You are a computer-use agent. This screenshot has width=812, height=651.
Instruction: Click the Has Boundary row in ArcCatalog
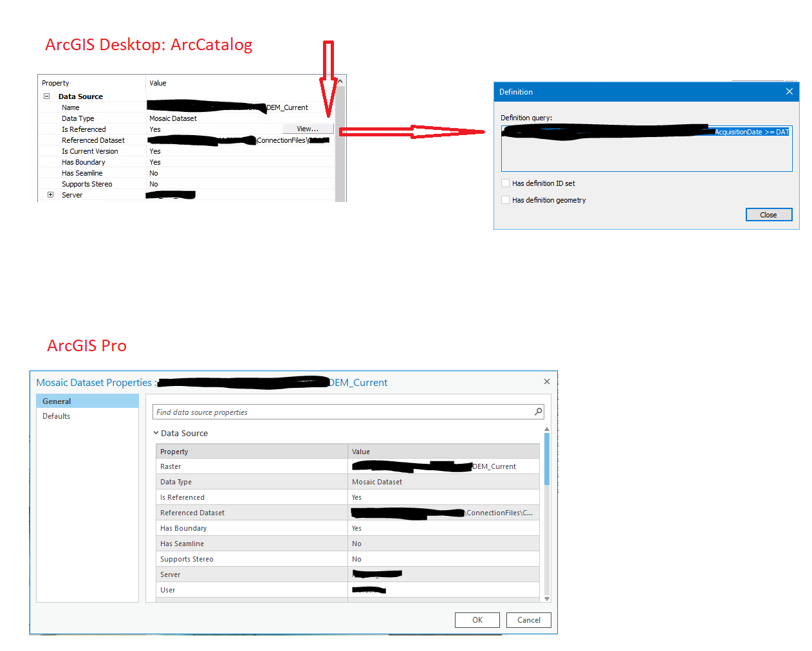[187, 162]
